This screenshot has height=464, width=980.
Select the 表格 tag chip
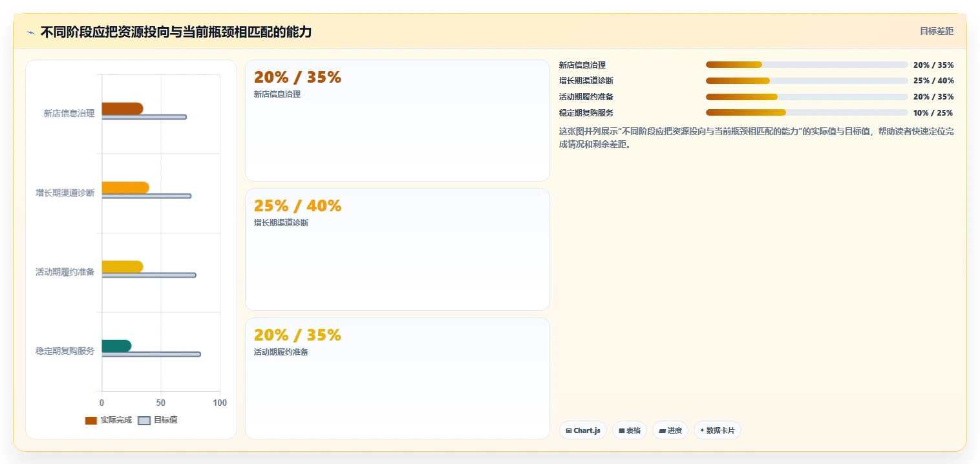(x=629, y=430)
